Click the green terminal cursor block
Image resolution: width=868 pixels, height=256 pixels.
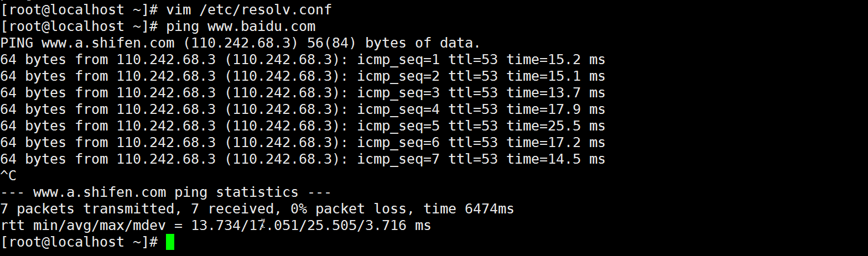(170, 242)
